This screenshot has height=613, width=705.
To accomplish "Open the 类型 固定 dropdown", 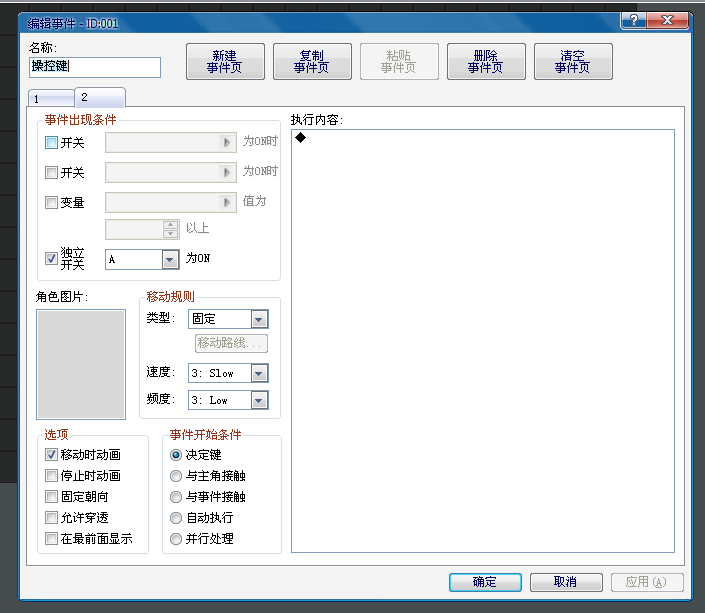I will pos(228,319).
